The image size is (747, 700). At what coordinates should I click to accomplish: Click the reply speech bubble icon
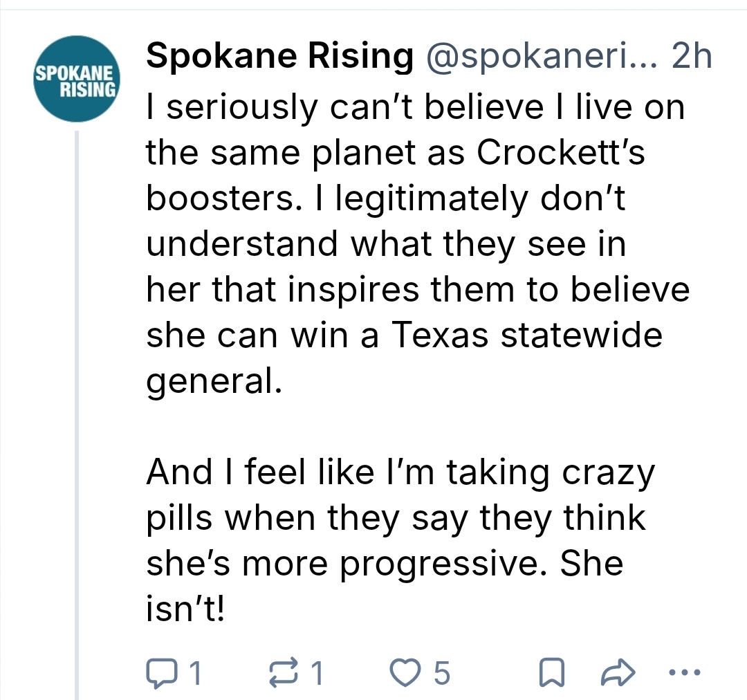162,672
